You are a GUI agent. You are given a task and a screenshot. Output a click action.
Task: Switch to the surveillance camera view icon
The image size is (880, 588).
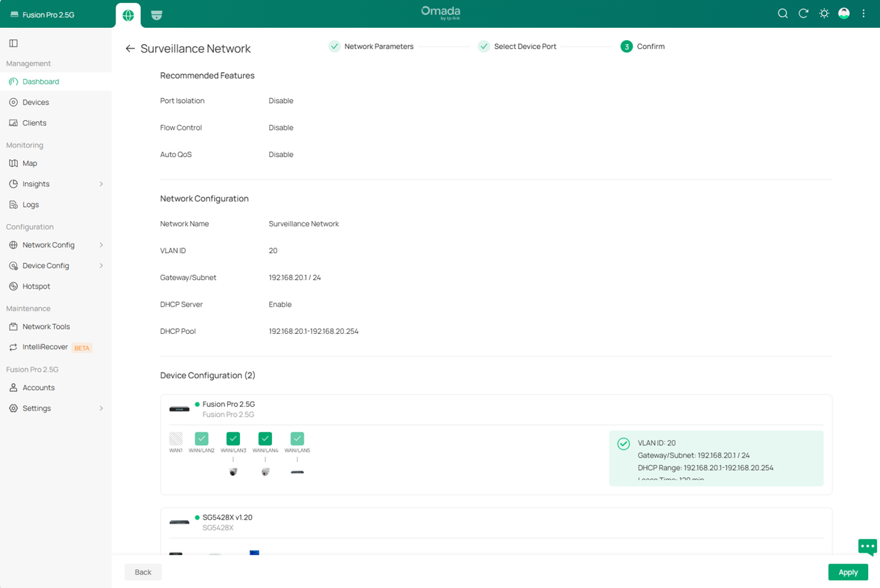point(157,15)
